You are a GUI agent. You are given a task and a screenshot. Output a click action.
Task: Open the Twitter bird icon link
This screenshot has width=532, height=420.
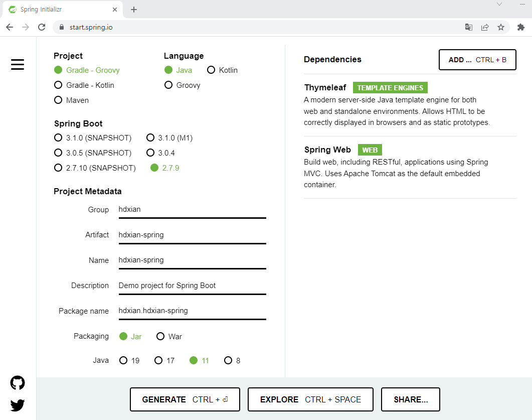[x=18, y=405]
